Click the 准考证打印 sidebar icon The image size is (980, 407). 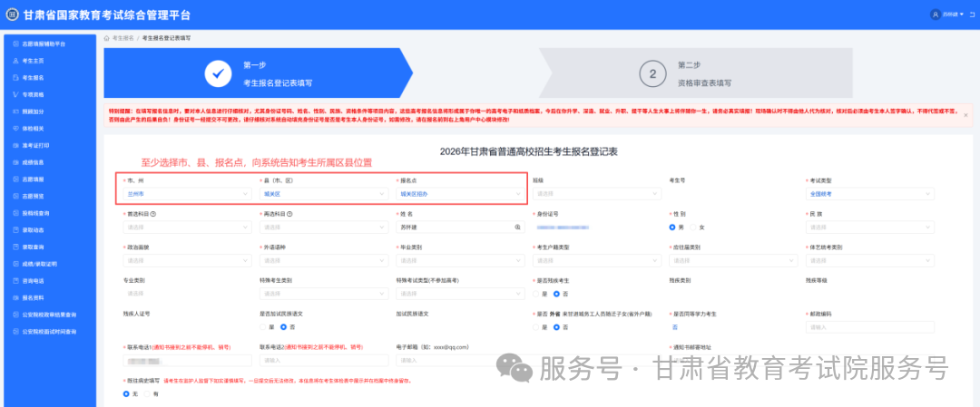[x=15, y=145]
